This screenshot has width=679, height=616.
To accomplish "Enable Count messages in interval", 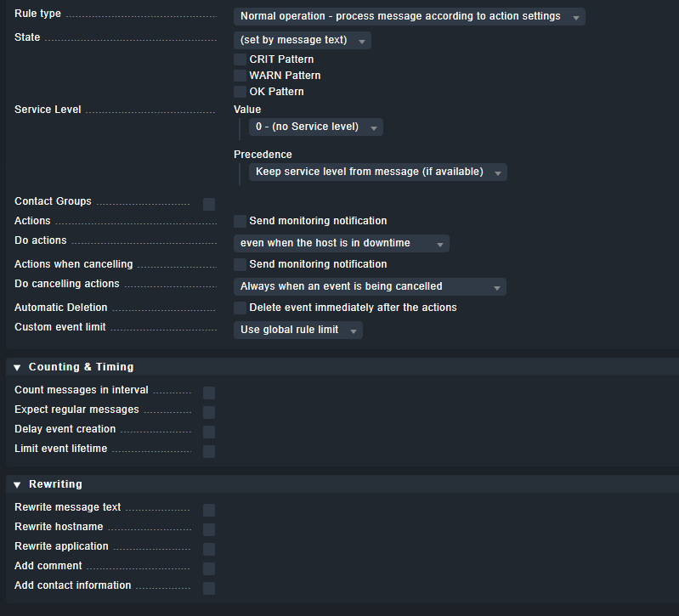I will click(x=209, y=393).
